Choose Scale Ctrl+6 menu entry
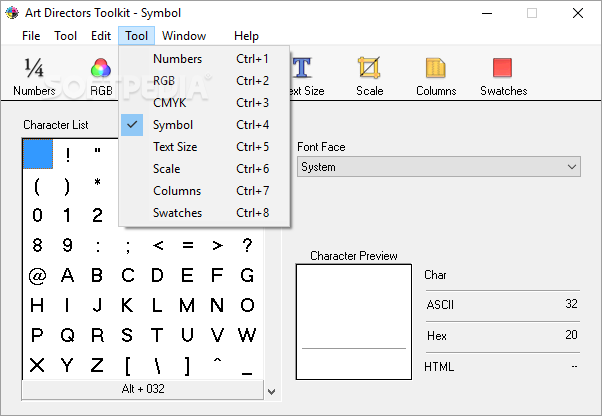The height and width of the screenshot is (416, 602). (x=204, y=169)
